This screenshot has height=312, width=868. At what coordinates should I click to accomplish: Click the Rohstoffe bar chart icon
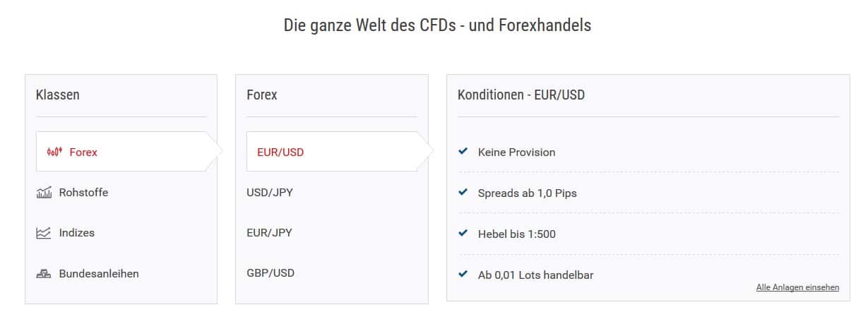coord(44,192)
